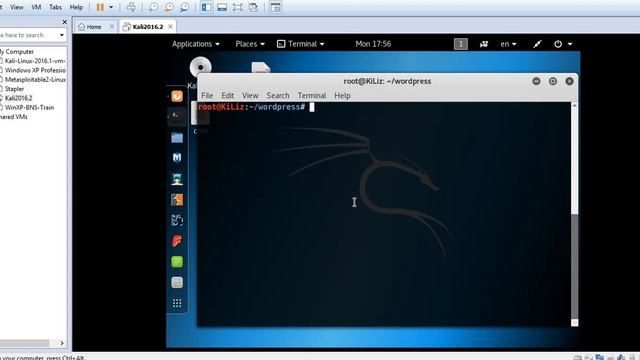Viewport: 640px width, 360px height.
Task: Open the VMware View menu
Action: [x=17, y=7]
